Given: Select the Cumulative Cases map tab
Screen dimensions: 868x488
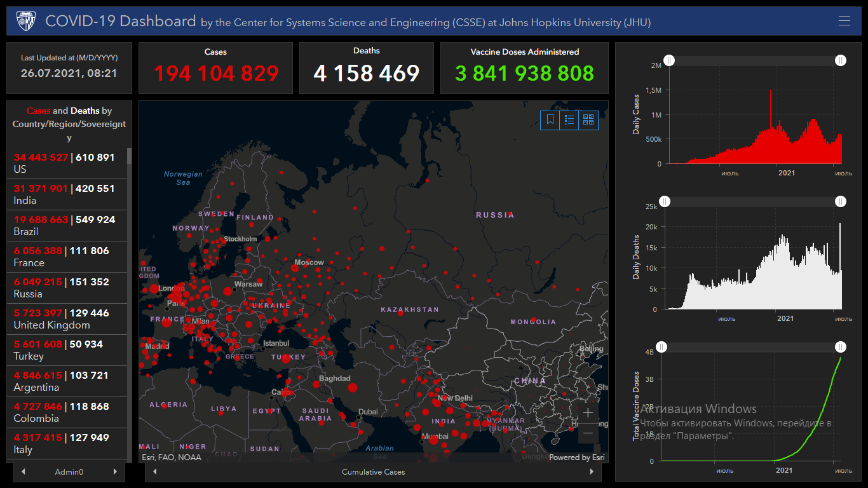Looking at the screenshot, I should [x=373, y=472].
